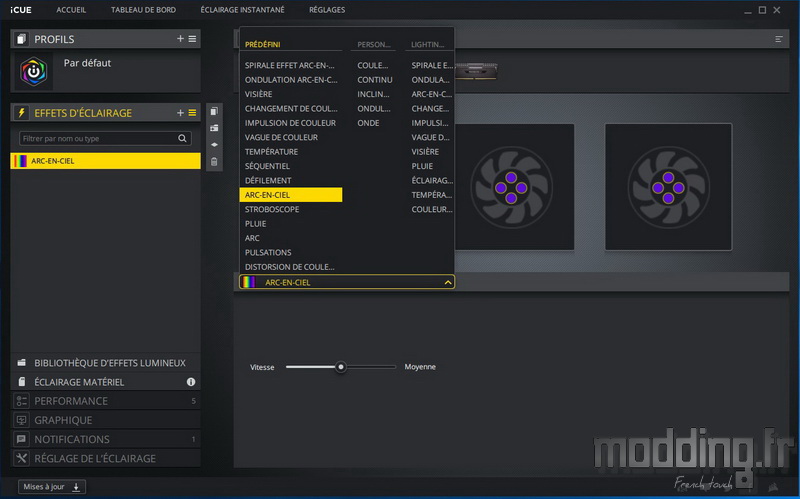Choose highlighted ARC-EN-CIEL in dropdown list

pos(291,195)
